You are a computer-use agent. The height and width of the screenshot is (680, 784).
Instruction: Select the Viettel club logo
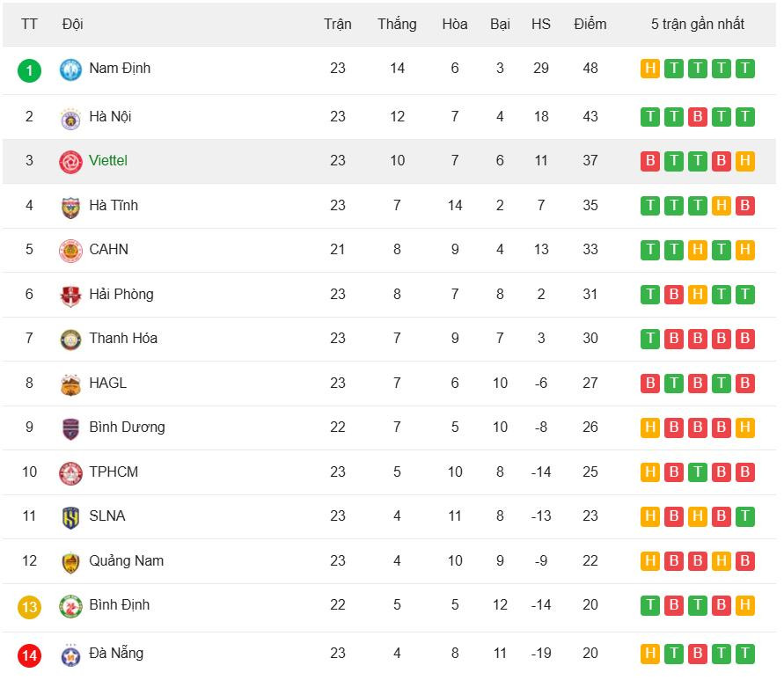tap(70, 162)
